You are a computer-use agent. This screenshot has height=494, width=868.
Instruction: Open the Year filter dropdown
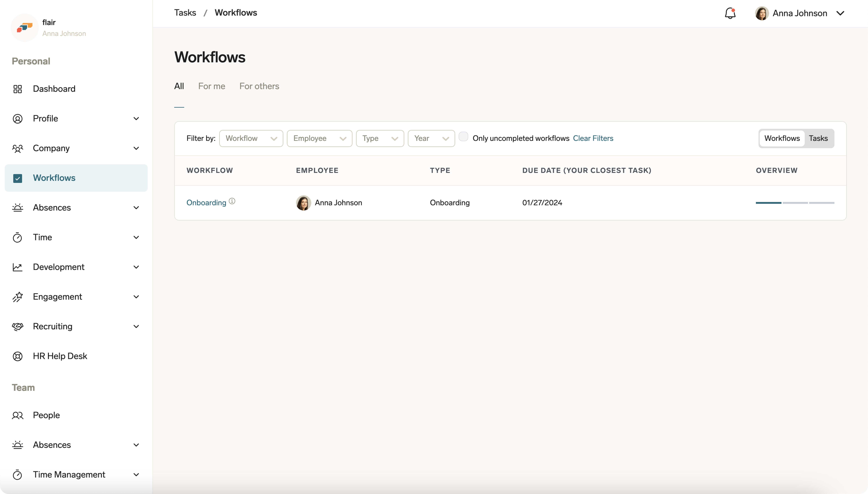(431, 138)
